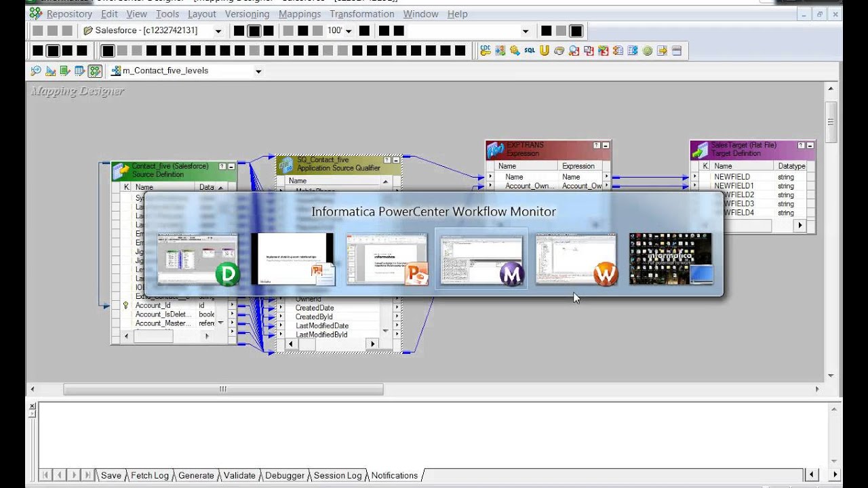Iconize the SalesTarget target definition box
This screenshot has width=868, height=488.
point(810,145)
